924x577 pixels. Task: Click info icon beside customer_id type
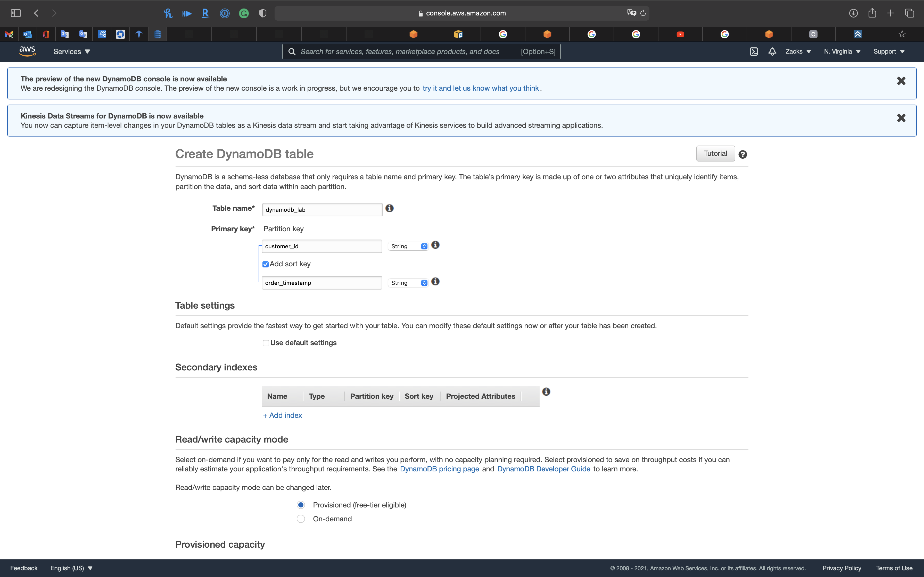tap(435, 245)
